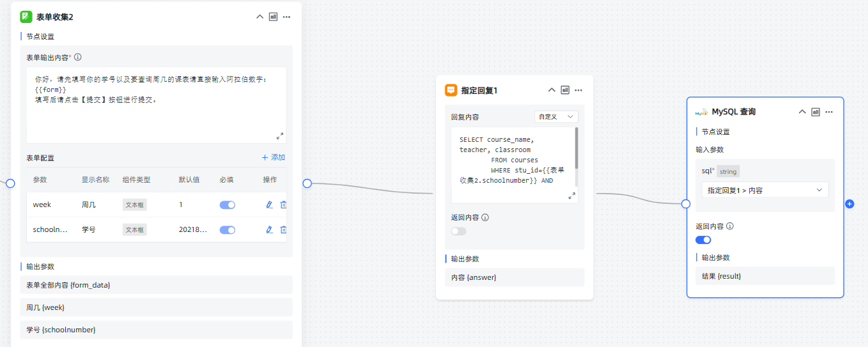Click the 节点设置 heading in 表单收集2

[x=40, y=36]
